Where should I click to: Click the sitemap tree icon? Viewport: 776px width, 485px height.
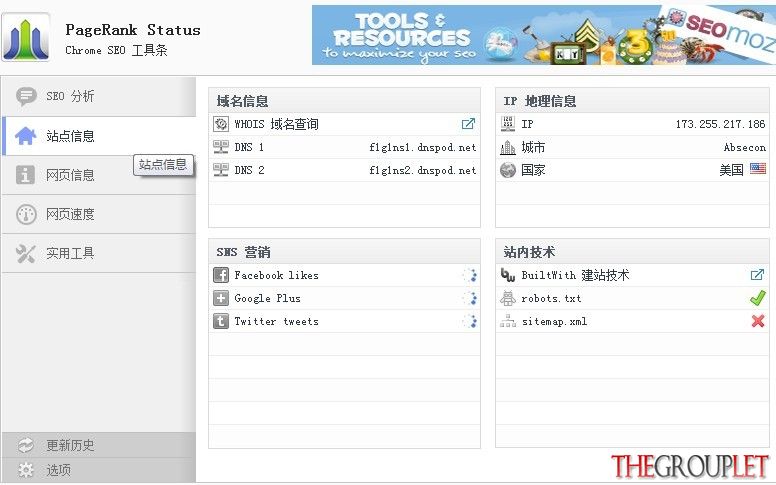tap(508, 321)
